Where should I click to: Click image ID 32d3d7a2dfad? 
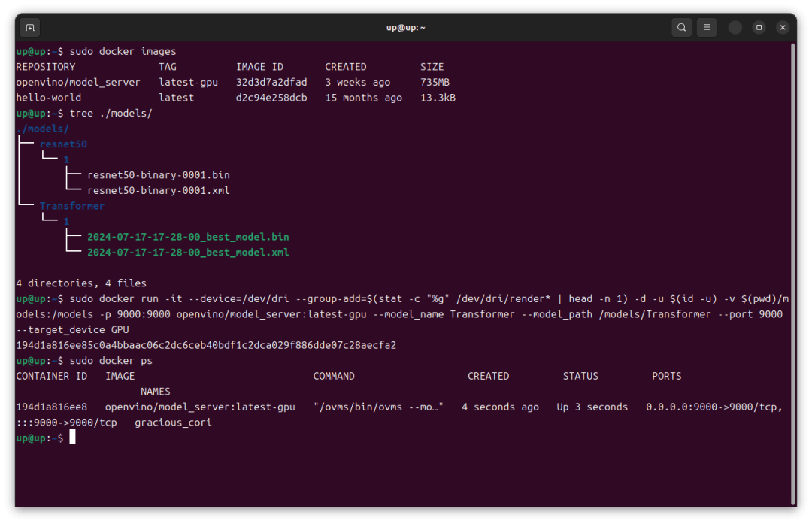coord(271,83)
